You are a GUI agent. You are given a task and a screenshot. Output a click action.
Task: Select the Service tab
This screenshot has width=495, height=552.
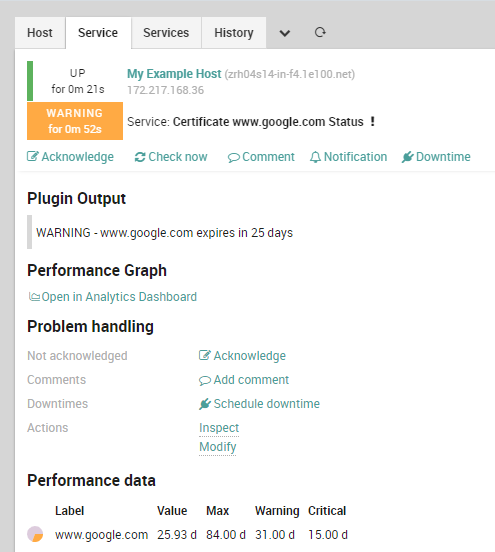98,33
